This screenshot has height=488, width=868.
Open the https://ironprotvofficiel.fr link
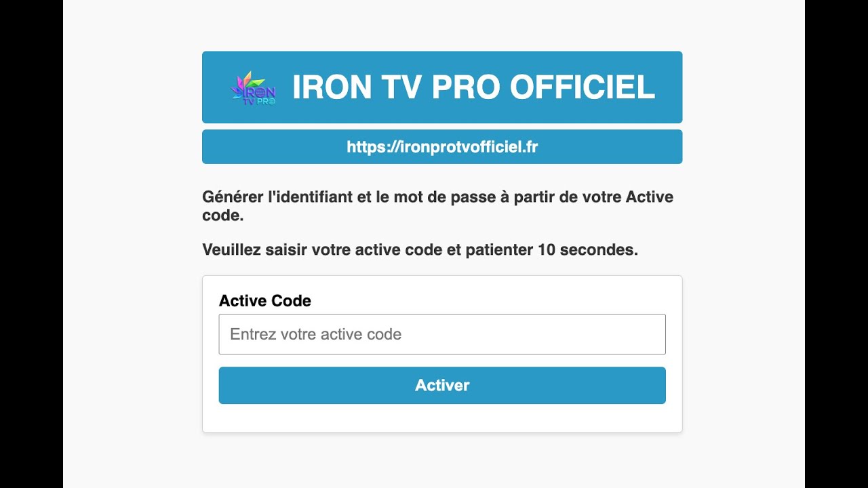pos(442,147)
